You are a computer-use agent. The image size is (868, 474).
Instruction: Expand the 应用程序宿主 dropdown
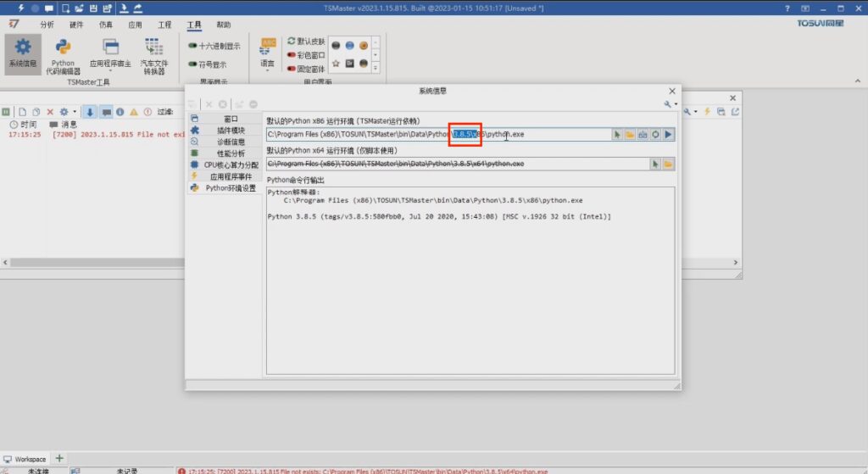tap(110, 71)
